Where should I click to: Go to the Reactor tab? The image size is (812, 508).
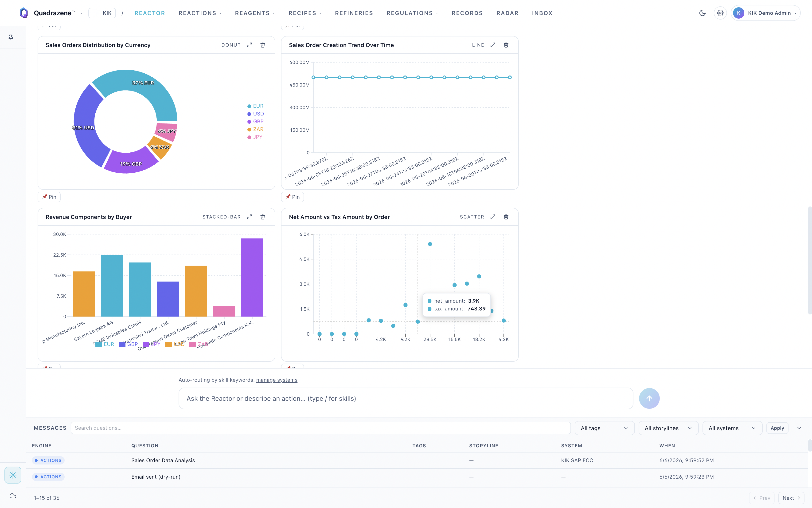[150, 13]
